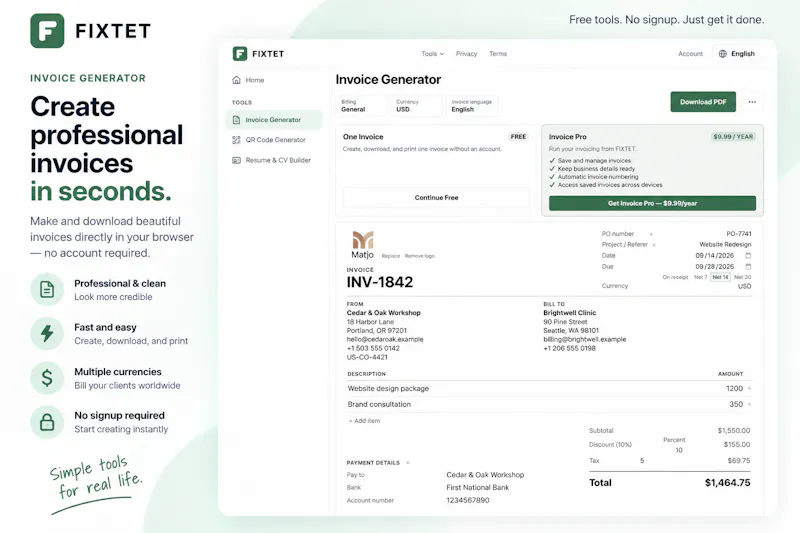800x533 pixels.
Task: Edit the INV-1842 invoice number field
Action: (380, 282)
